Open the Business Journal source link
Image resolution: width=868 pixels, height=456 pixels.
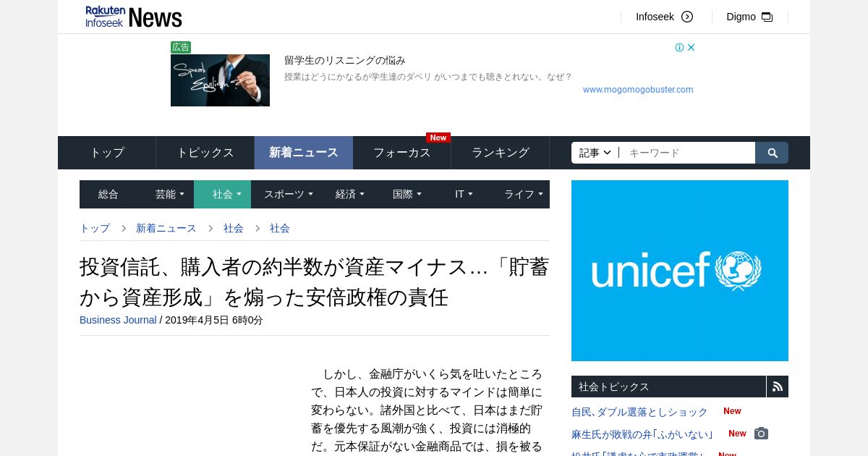(118, 320)
